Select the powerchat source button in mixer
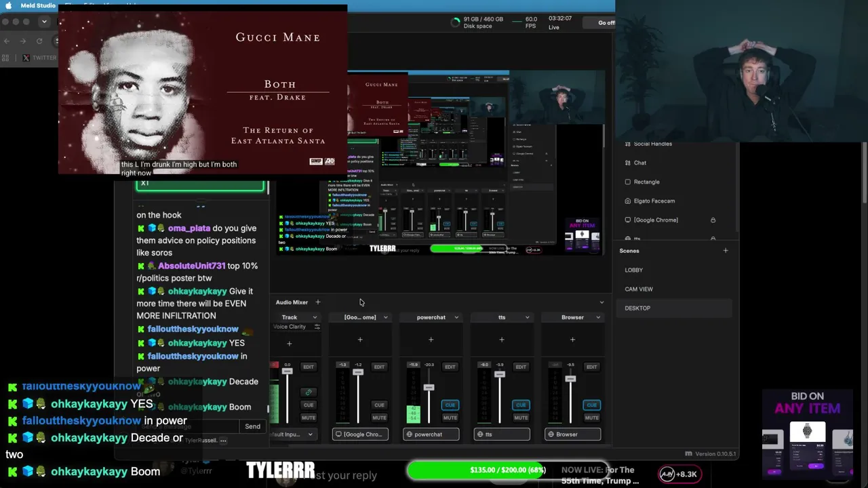This screenshot has width=868, height=488. [431, 434]
